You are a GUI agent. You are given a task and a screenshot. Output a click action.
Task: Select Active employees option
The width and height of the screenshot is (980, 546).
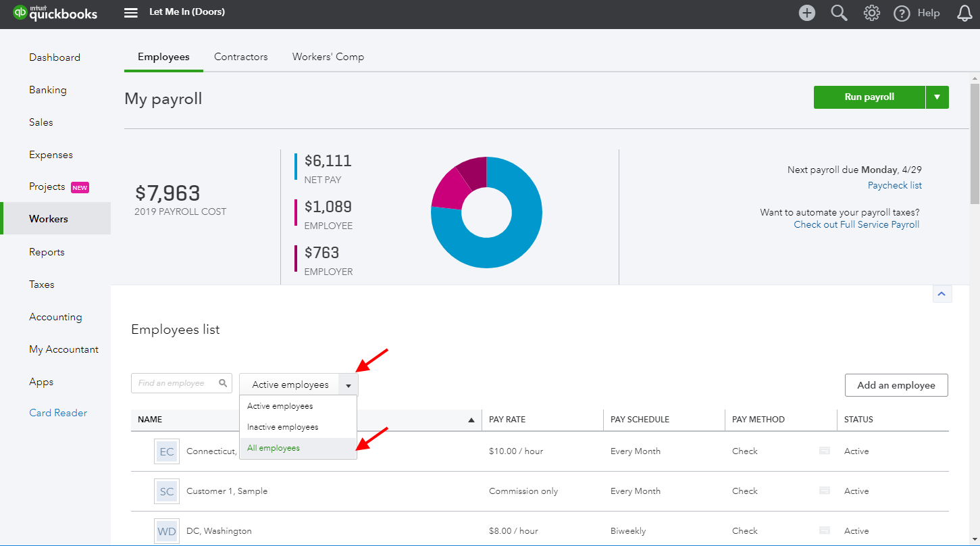pos(298,406)
